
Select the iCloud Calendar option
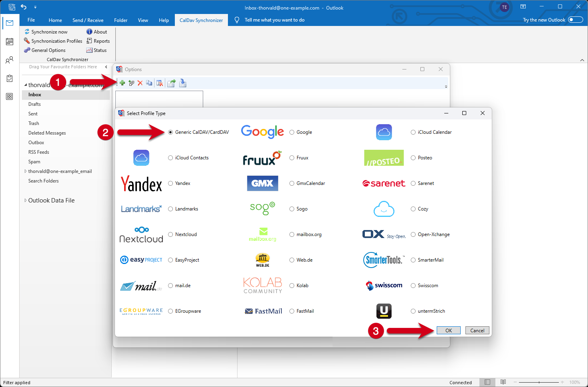(x=413, y=132)
